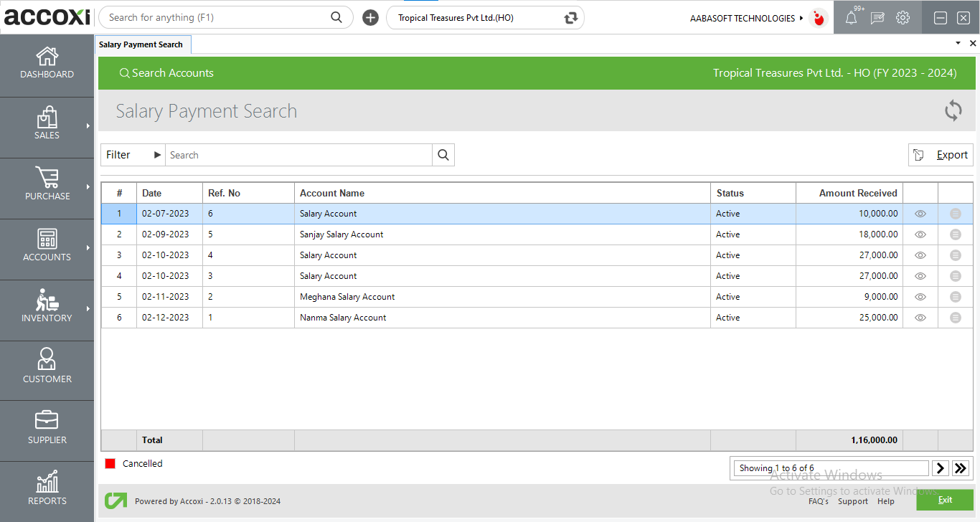Open options menu for Meghana Salary Account row

tap(955, 296)
